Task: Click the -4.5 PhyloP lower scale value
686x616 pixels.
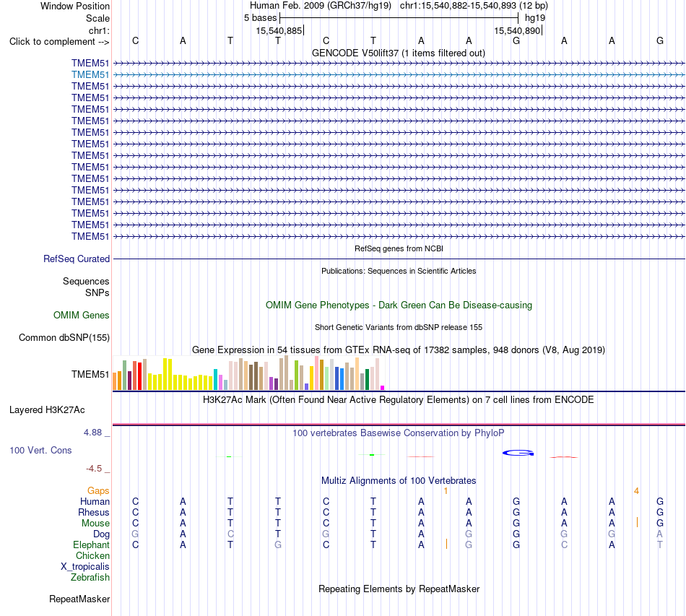Action: click(x=94, y=469)
